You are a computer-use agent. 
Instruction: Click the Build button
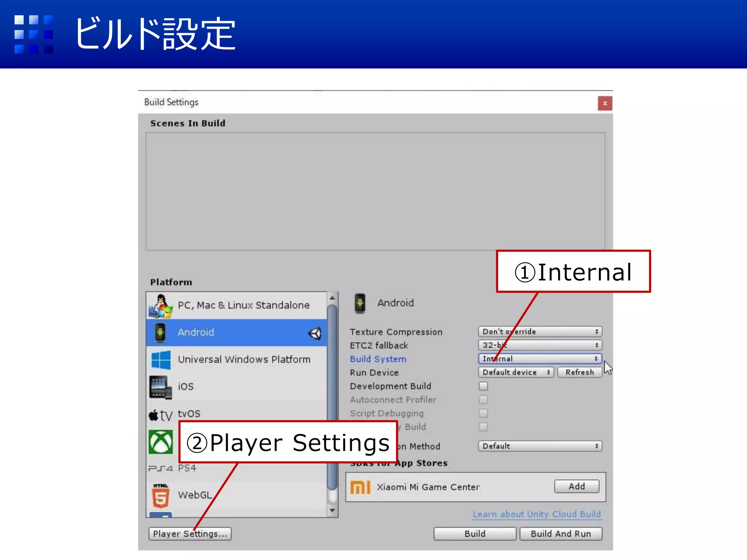coord(475,534)
